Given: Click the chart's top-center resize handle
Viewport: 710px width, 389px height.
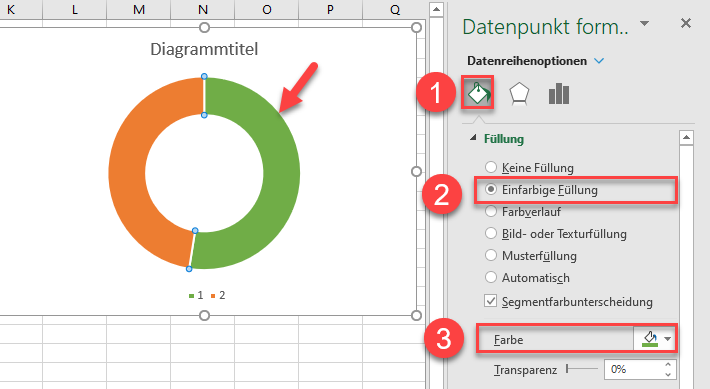Looking at the screenshot, I should [x=204, y=28].
